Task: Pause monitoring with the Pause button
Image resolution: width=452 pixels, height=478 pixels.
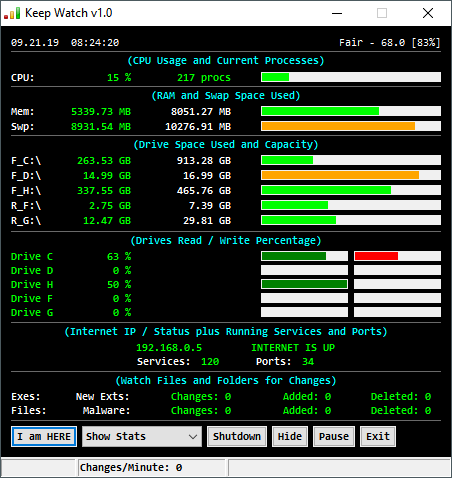Action: (334, 436)
